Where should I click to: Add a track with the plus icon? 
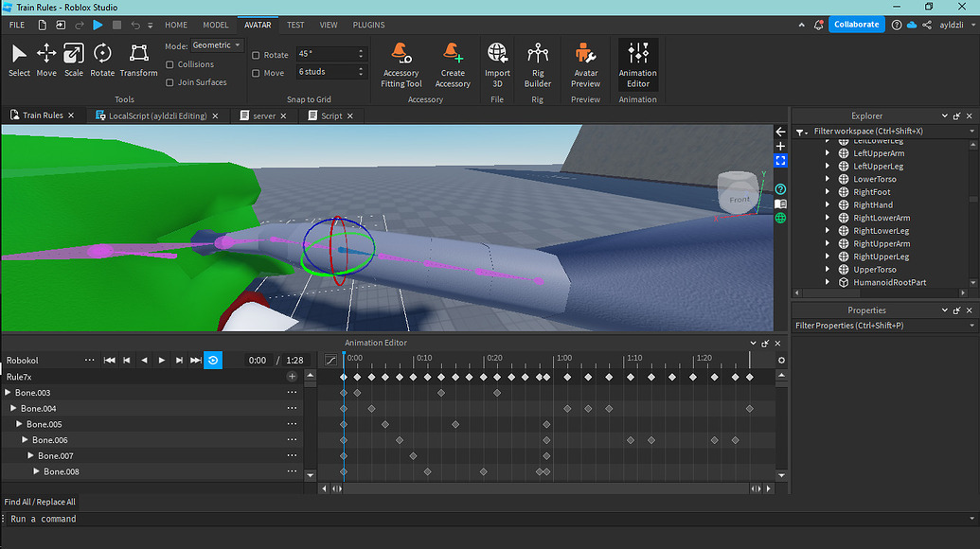[x=292, y=377]
